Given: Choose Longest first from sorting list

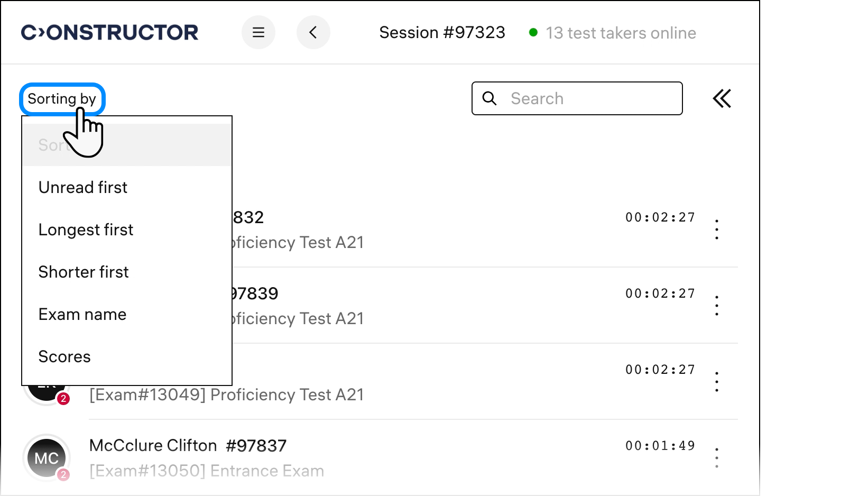Looking at the screenshot, I should coord(86,229).
